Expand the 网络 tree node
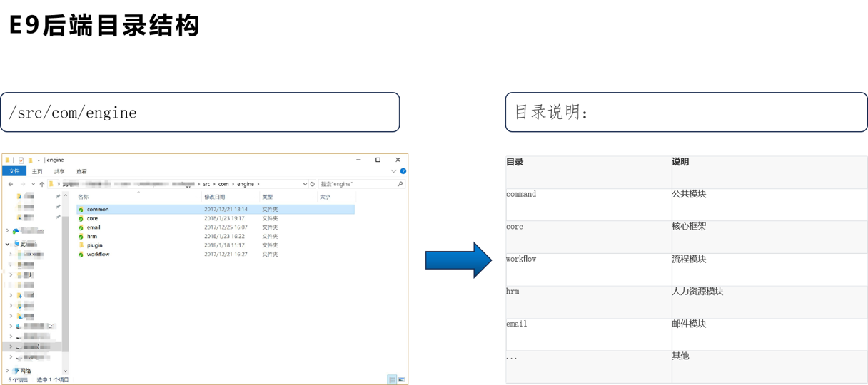 coord(8,371)
